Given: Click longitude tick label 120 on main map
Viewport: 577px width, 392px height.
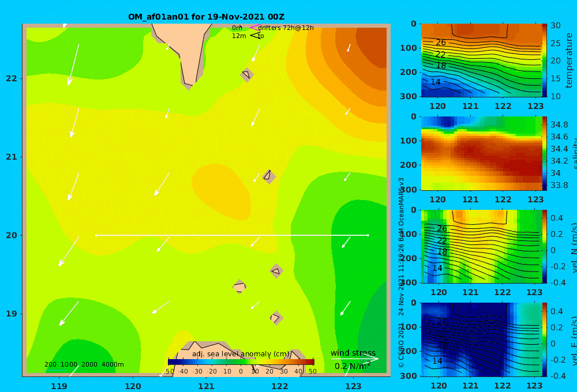Looking at the screenshot, I should [133, 386].
